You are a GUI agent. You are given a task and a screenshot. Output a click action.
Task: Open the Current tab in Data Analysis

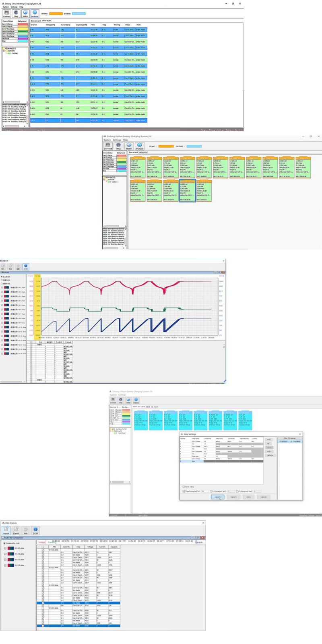click(x=52, y=542)
